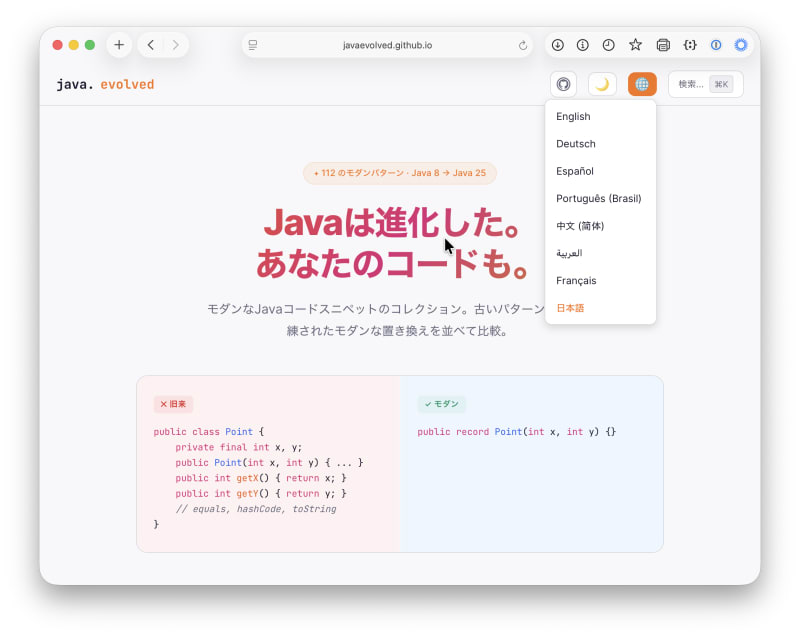Go back with the left chevron
Image resolution: width=800 pixels, height=637 pixels.
click(150, 45)
